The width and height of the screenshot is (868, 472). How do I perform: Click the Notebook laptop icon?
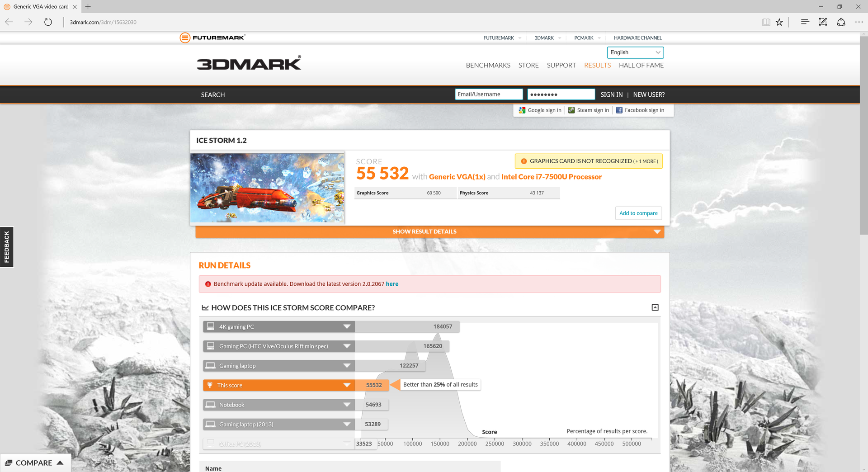211,404
